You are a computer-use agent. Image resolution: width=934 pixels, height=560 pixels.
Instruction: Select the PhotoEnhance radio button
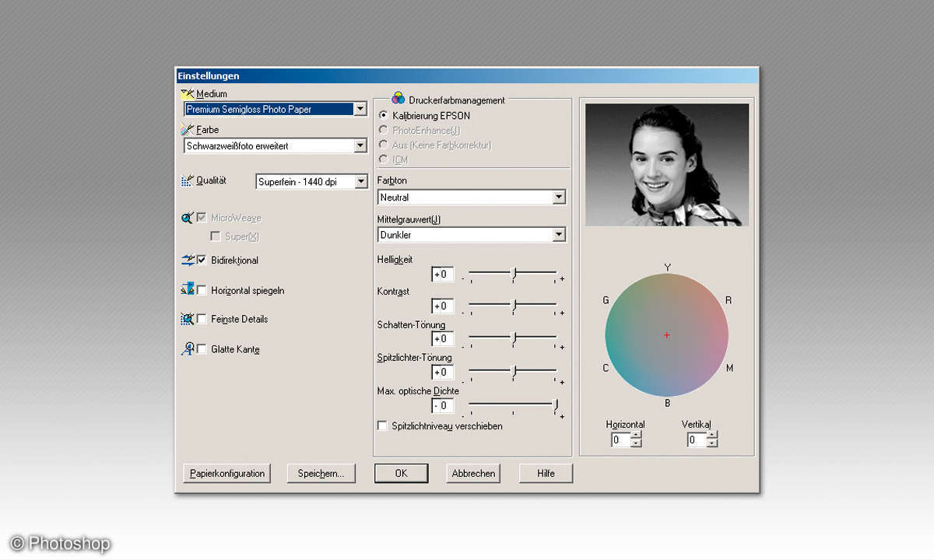383,130
